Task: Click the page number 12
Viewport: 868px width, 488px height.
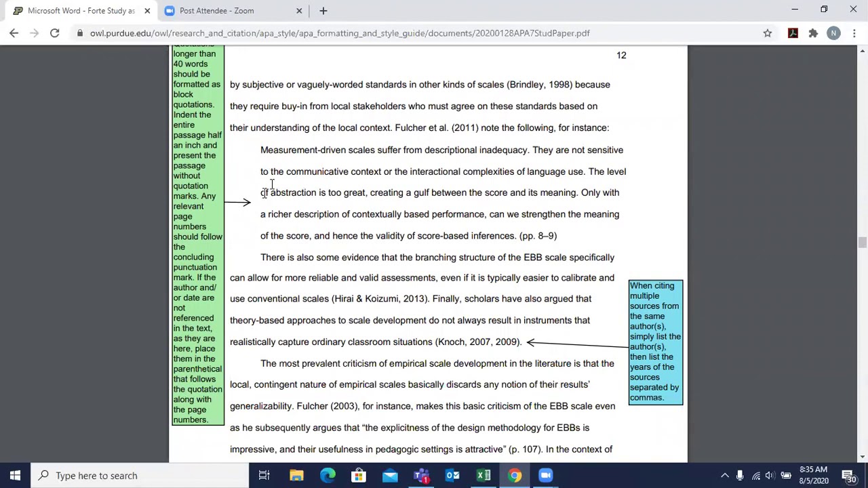Action: pos(621,55)
